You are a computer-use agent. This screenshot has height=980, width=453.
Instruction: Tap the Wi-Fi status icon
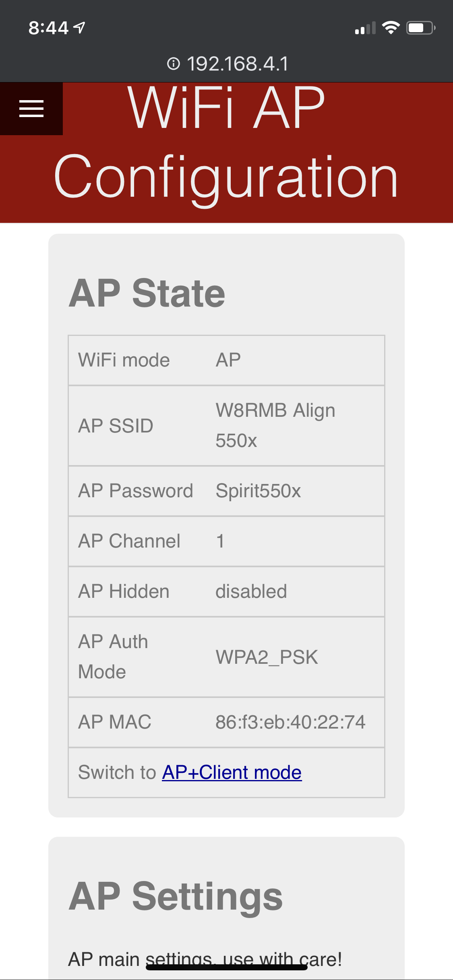[391, 28]
